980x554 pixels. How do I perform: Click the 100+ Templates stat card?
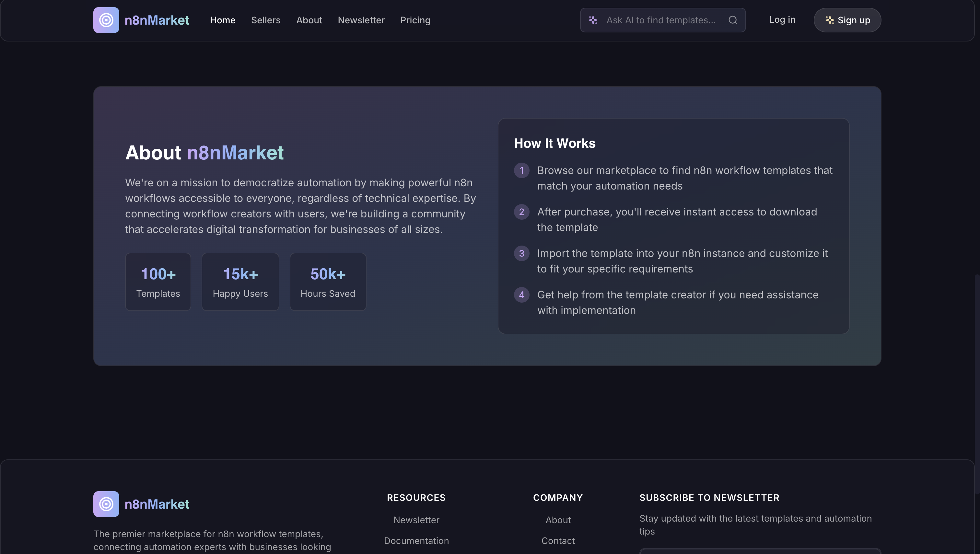[158, 282]
